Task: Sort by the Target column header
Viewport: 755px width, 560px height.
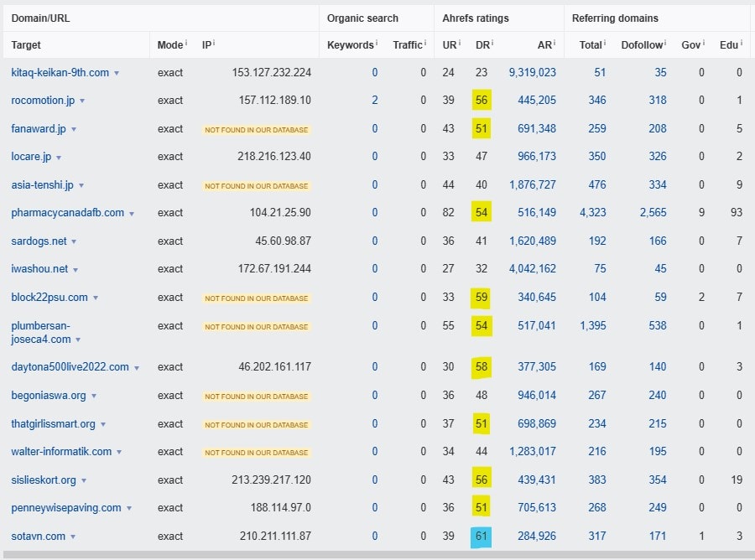Action: tap(26, 44)
